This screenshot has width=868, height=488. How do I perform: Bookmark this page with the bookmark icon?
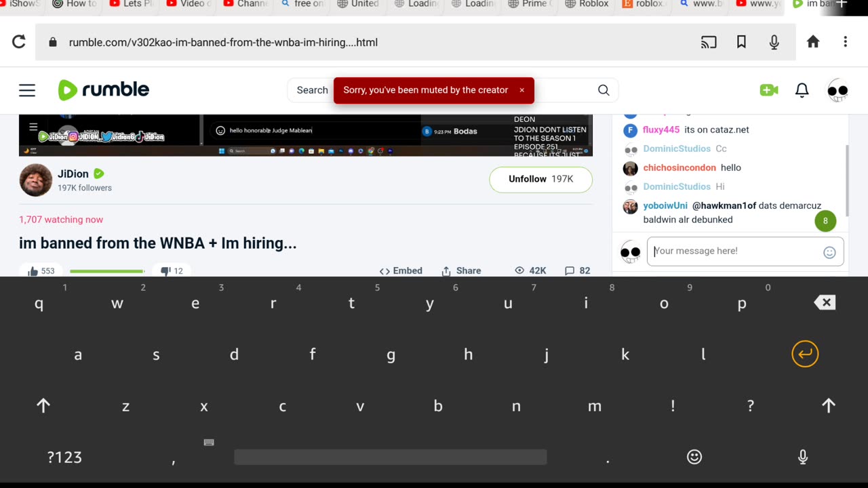(741, 42)
